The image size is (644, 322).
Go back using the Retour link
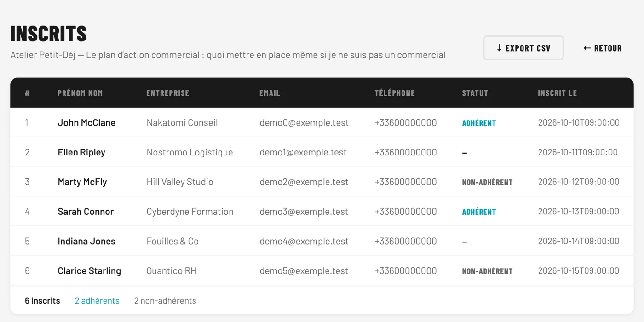(x=603, y=48)
